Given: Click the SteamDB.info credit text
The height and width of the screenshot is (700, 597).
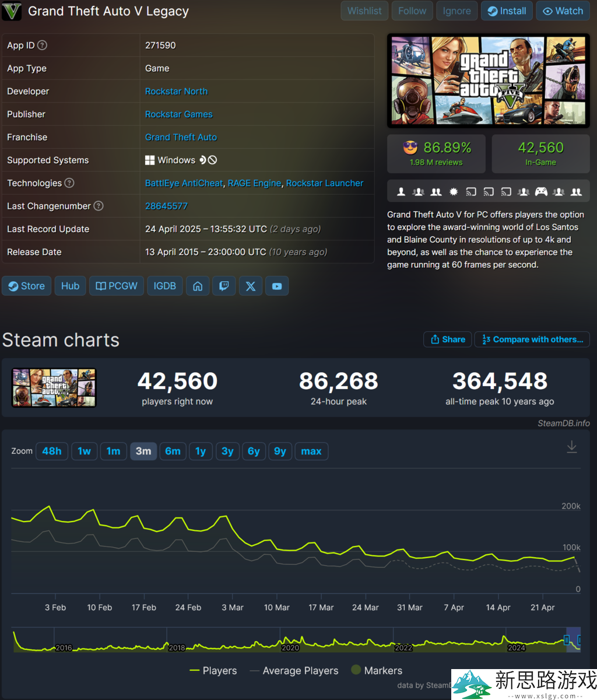Looking at the screenshot, I should (x=563, y=423).
